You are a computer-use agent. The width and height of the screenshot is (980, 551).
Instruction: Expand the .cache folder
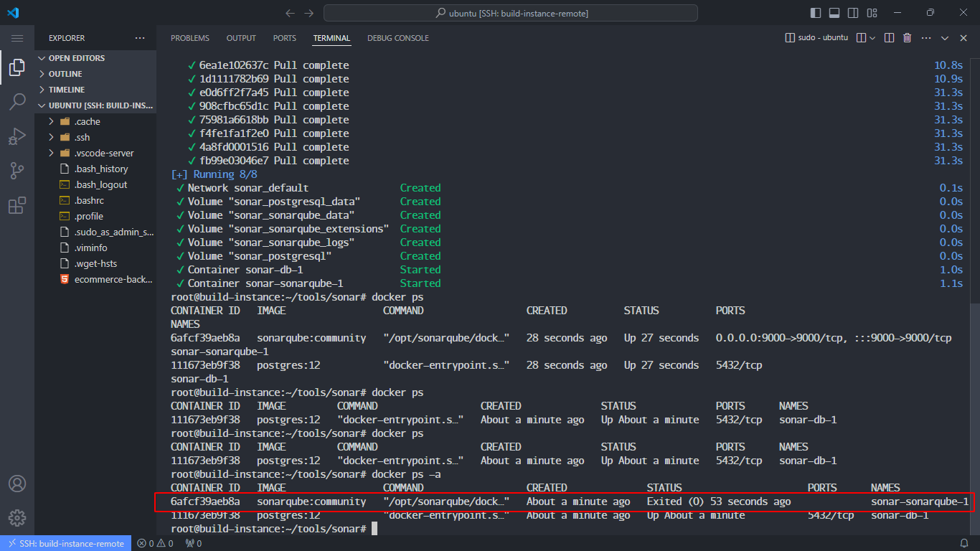[x=95, y=121]
